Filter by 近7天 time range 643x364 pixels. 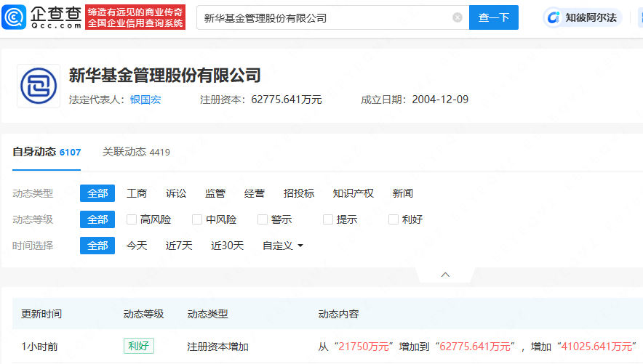[179, 246]
